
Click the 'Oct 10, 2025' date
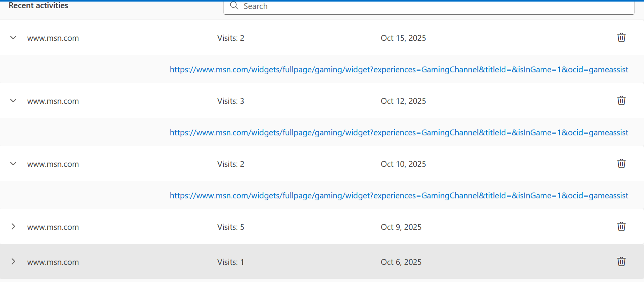[x=403, y=164]
